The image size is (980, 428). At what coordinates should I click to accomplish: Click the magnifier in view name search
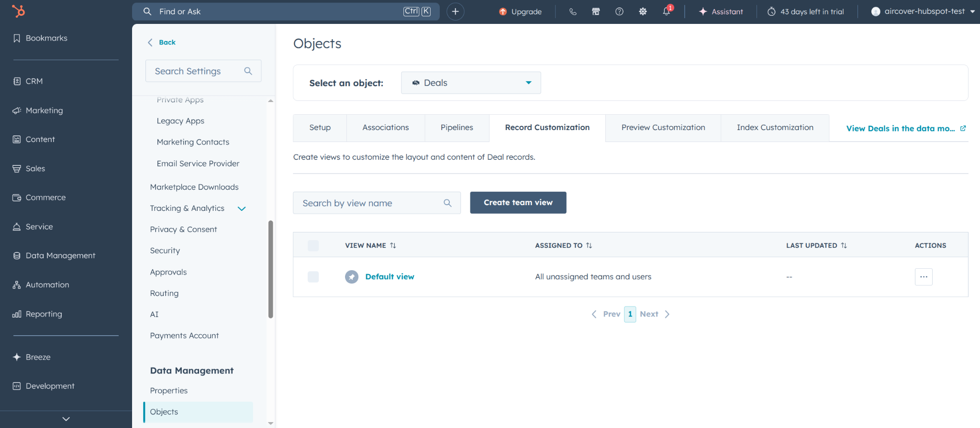click(447, 203)
